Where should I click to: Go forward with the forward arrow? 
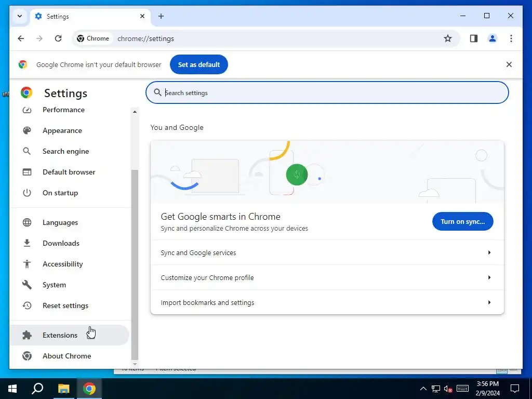coord(39,38)
